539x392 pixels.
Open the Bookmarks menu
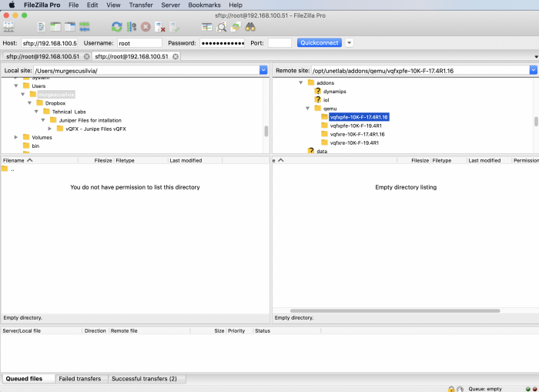point(204,5)
